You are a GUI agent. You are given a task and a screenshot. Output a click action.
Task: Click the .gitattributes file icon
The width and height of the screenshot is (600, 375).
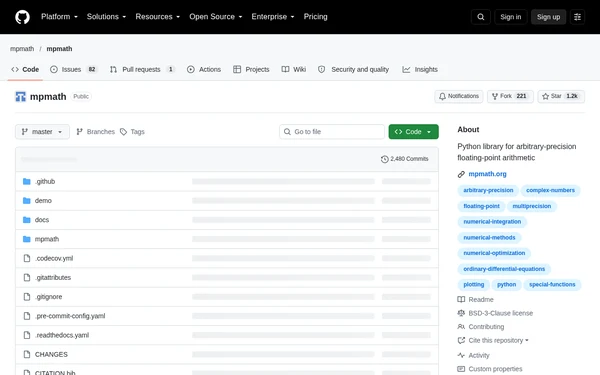click(27, 277)
